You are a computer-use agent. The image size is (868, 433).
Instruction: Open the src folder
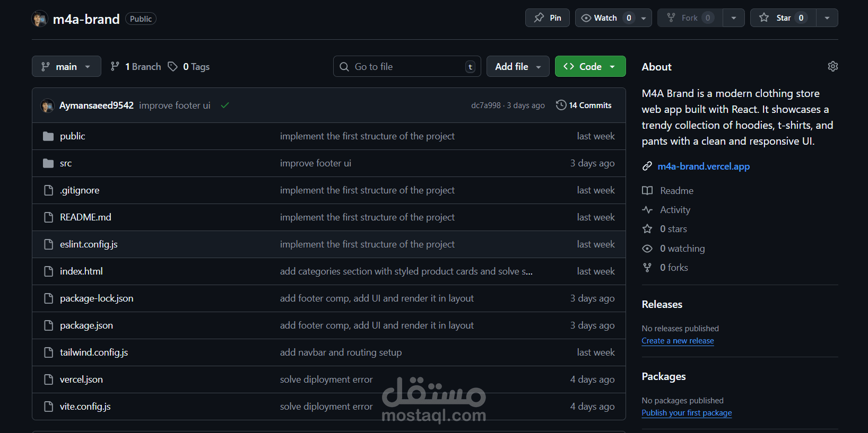click(66, 163)
